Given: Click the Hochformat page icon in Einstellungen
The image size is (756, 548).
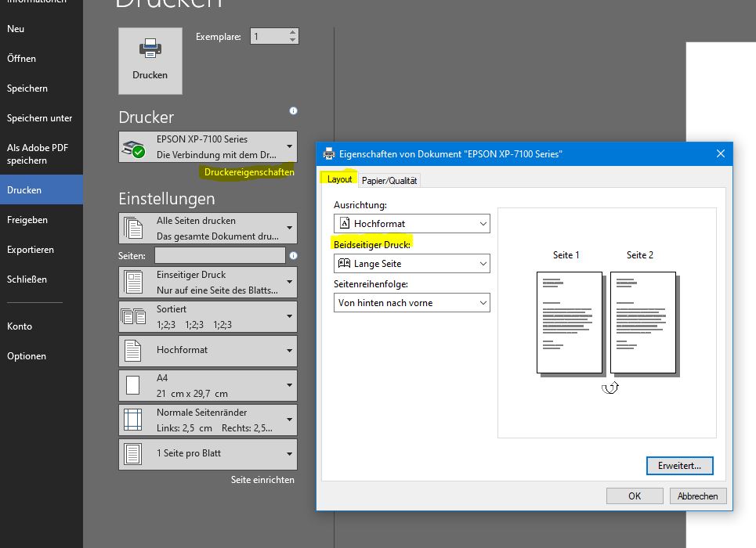Looking at the screenshot, I should click(132, 351).
